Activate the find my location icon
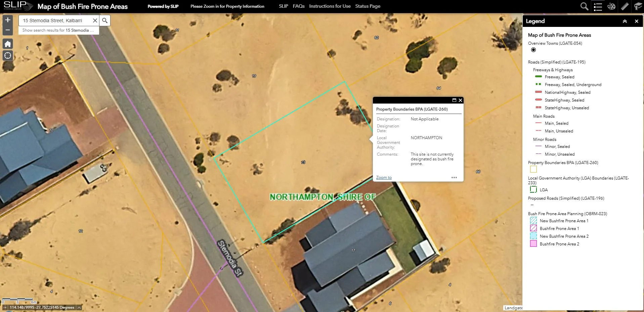644x312 pixels. 7,55
